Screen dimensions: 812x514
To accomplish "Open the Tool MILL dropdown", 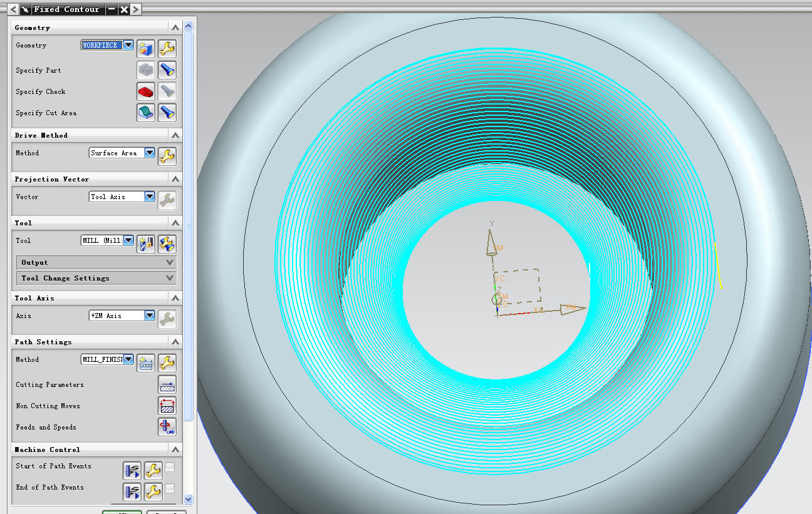I will coord(128,240).
